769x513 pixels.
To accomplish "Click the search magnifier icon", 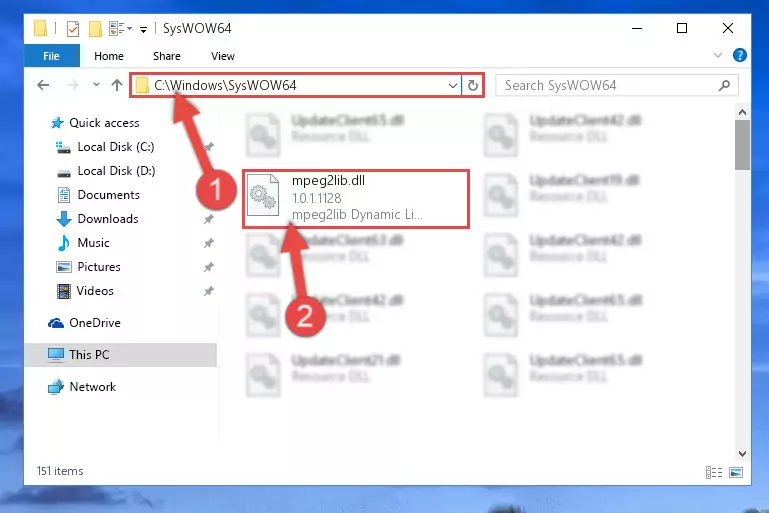I will click(x=724, y=85).
